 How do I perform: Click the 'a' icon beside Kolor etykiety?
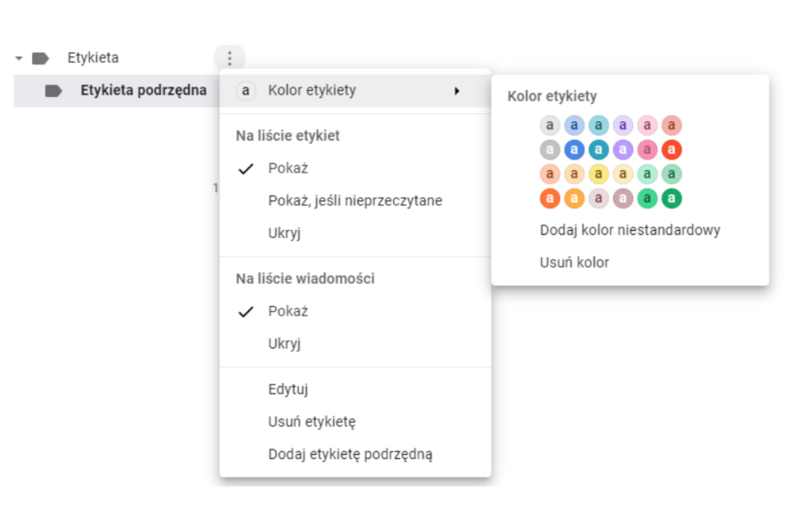pos(246,90)
